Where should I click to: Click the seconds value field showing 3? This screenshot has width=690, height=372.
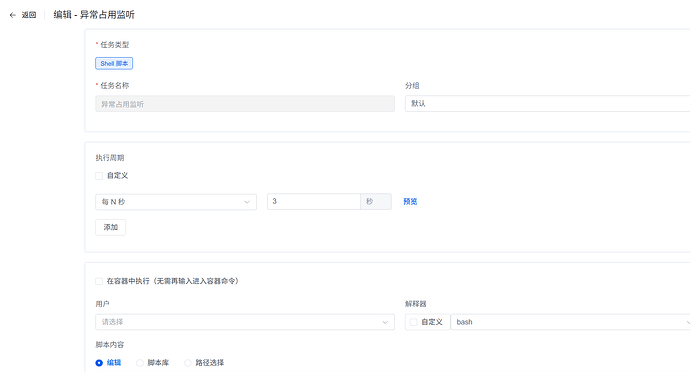click(314, 201)
